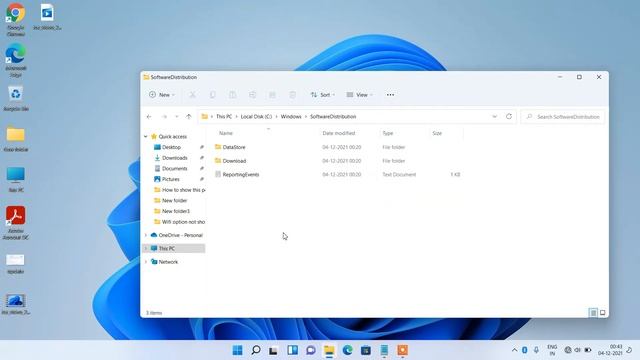Open 'Wifi option not sho' folder

tap(179, 222)
